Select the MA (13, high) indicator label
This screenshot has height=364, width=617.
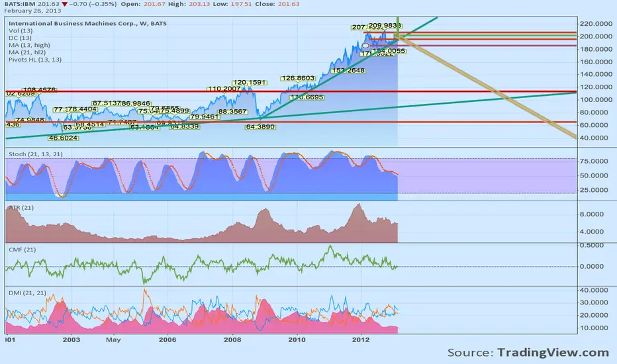[x=29, y=45]
